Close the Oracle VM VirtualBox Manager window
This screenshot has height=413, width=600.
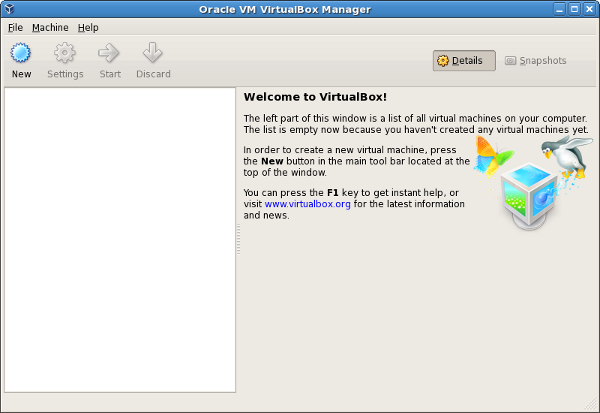click(590, 9)
